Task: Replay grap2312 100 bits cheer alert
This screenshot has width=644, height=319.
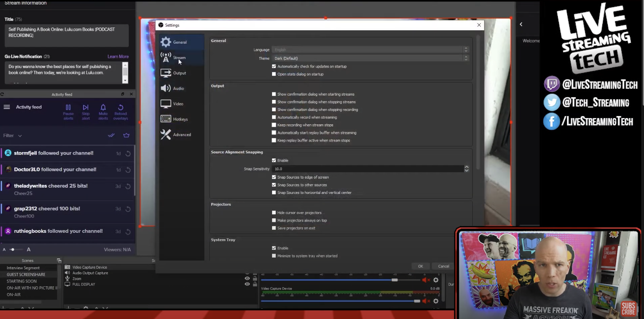Action: 128,209
